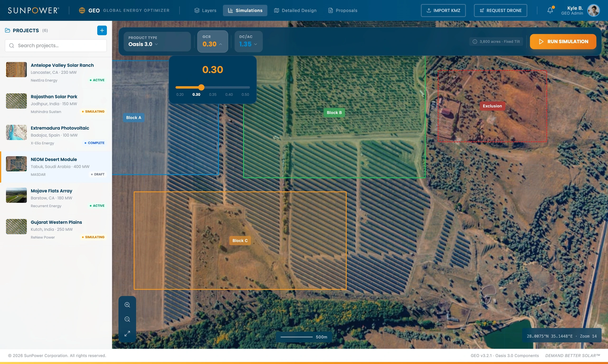Set GCR slider to 0.20 tick
Image resolution: width=608 pixels, height=364 pixels.
pos(180,95)
